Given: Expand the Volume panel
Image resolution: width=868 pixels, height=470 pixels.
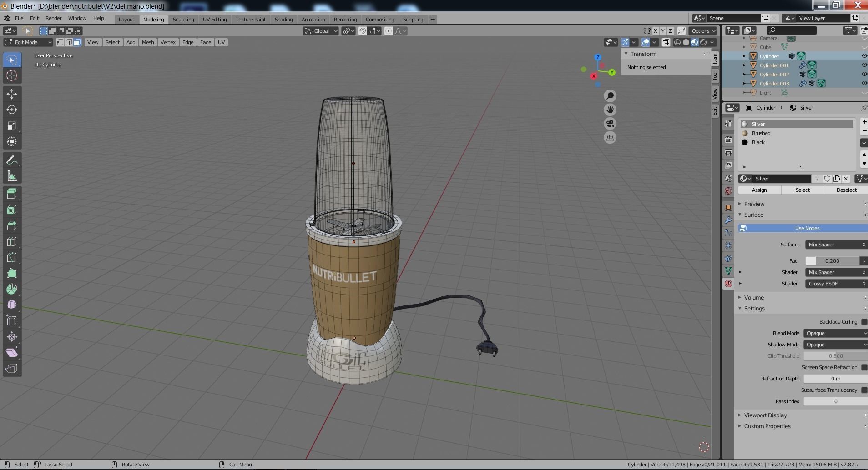Looking at the screenshot, I should (x=753, y=298).
